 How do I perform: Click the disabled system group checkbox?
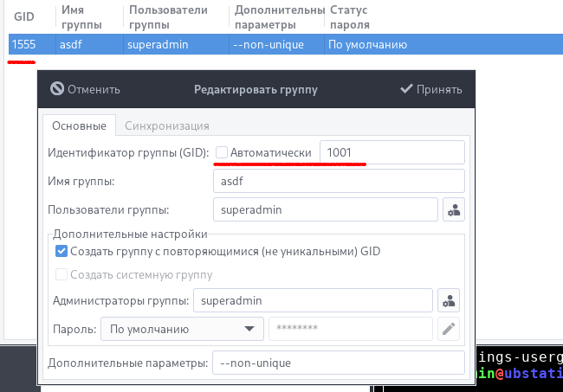point(61,275)
